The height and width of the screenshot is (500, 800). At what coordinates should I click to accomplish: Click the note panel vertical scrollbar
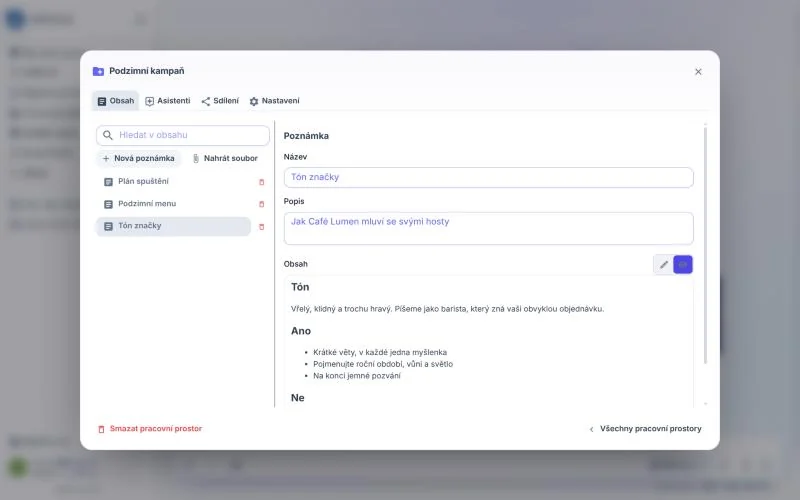click(706, 245)
